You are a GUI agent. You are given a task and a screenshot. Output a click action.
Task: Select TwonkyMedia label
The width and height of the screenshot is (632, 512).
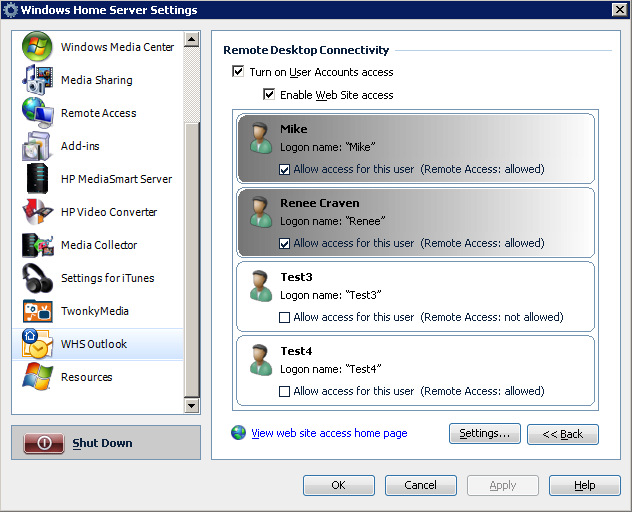pyautogui.click(x=95, y=311)
